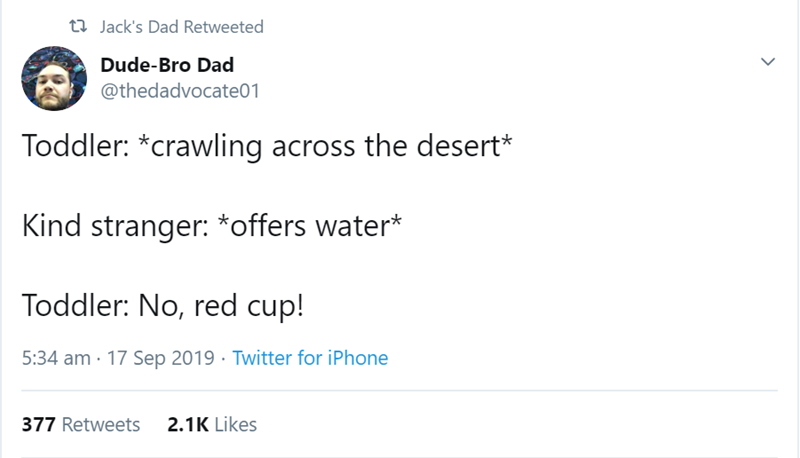View the list of Likes
Image resolution: width=800 pixels, height=458 pixels.
[235, 425]
